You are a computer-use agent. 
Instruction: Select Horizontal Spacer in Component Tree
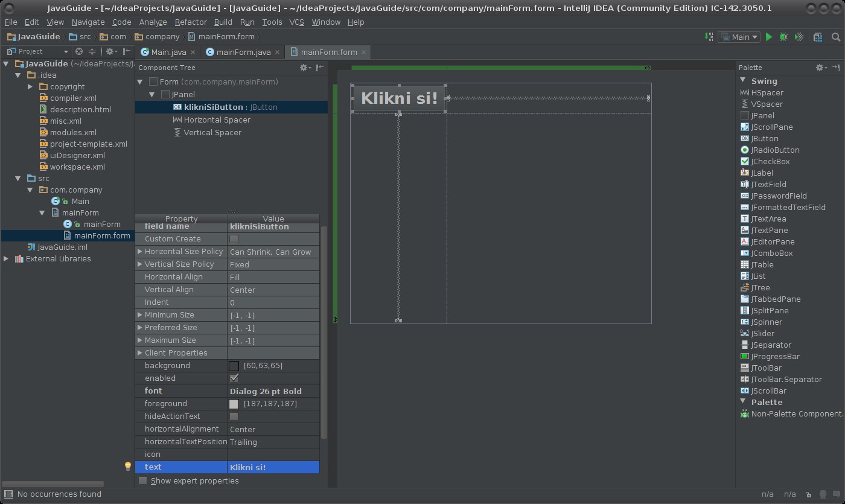click(x=217, y=120)
